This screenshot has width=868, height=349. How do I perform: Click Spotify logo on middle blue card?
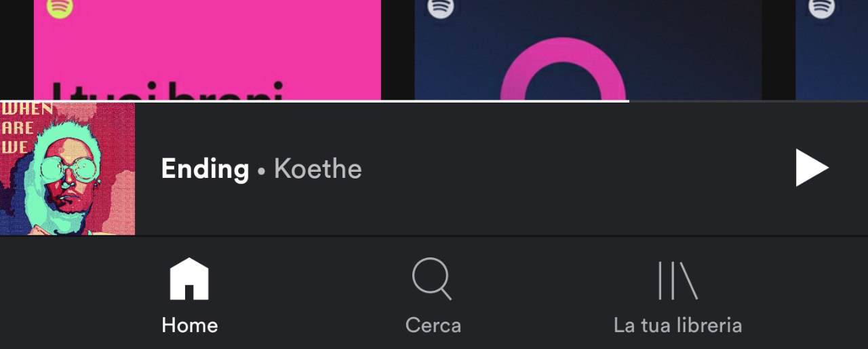[x=441, y=7]
